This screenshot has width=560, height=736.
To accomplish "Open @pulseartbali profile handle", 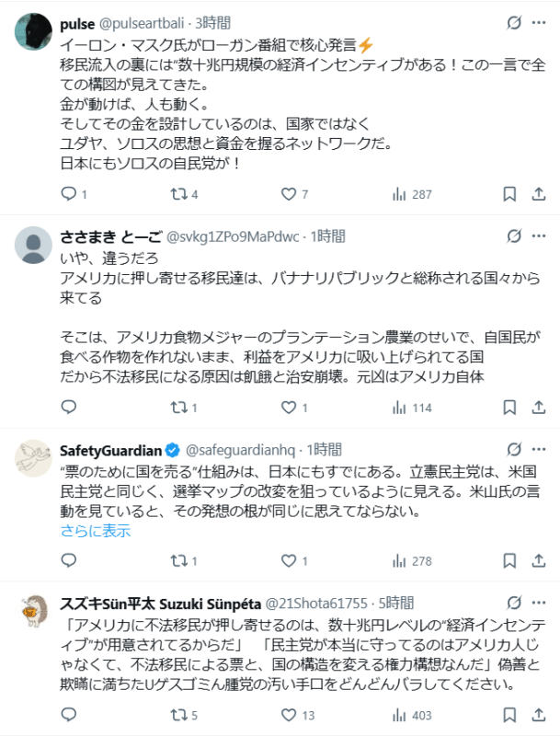I will point(135,21).
